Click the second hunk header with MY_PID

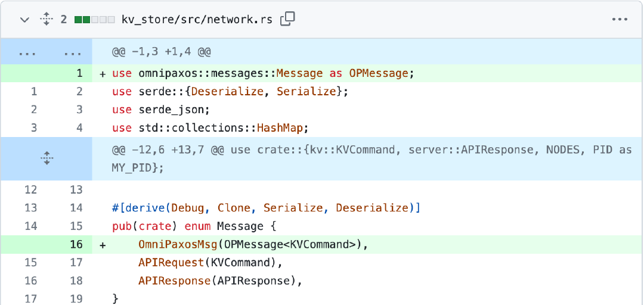(x=371, y=159)
